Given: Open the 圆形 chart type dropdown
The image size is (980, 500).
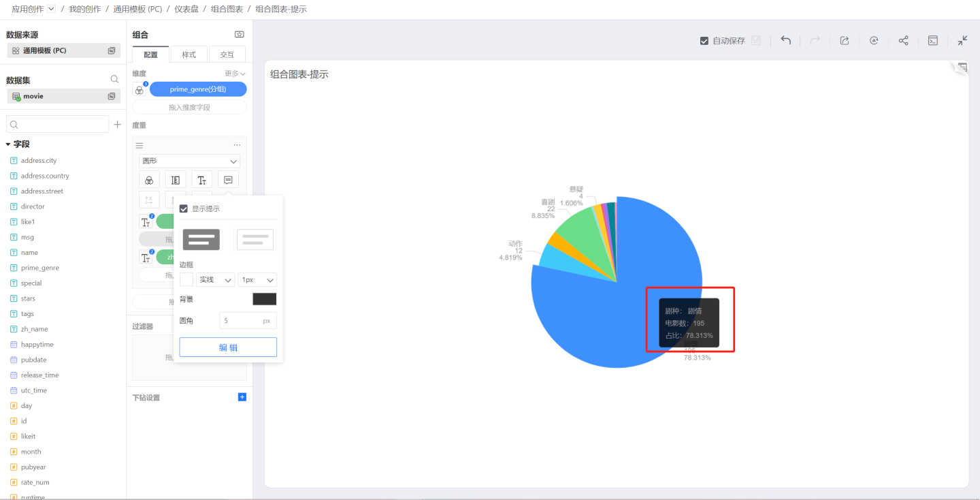Looking at the screenshot, I should pyautogui.click(x=189, y=161).
